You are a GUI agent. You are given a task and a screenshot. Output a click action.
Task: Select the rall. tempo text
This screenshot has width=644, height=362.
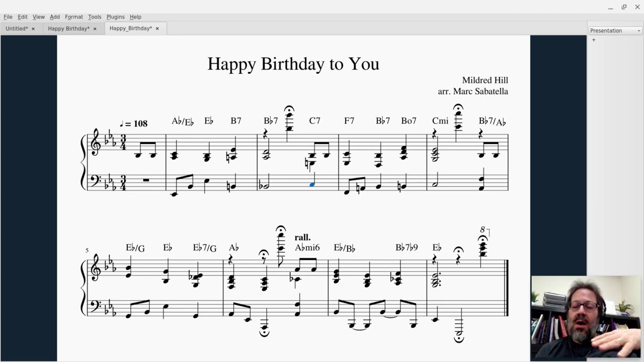coord(302,237)
